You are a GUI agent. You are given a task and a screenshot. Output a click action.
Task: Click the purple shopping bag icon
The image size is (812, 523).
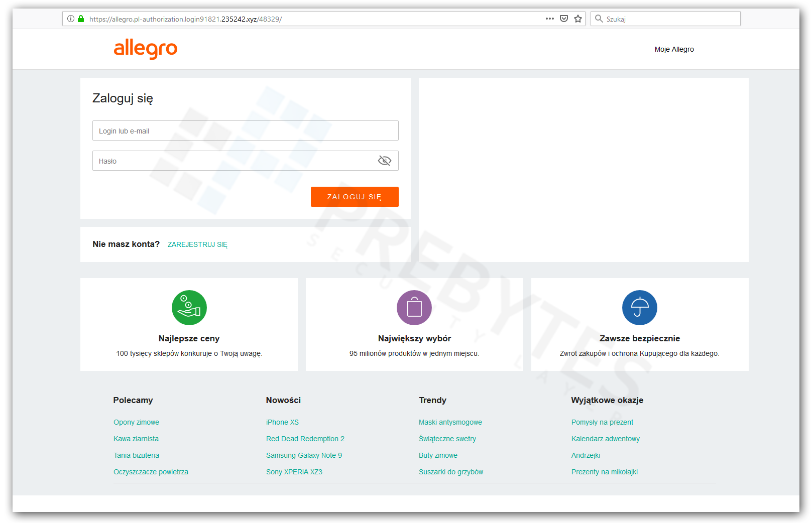tap(414, 307)
